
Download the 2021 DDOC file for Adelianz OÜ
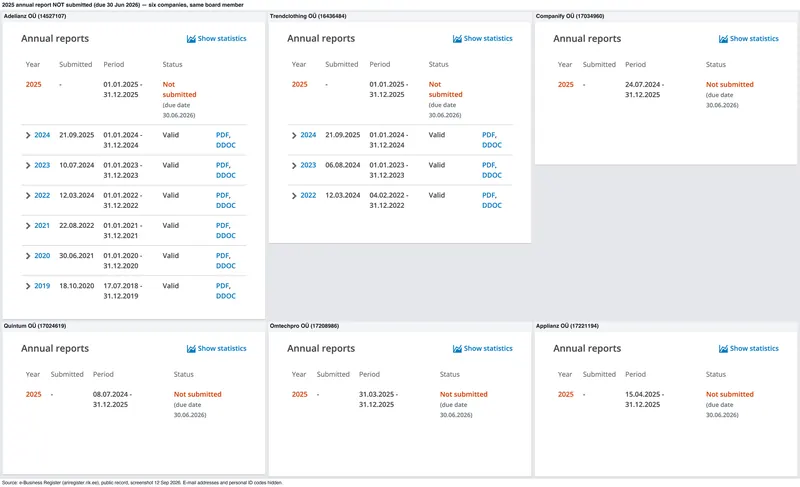(x=226, y=236)
